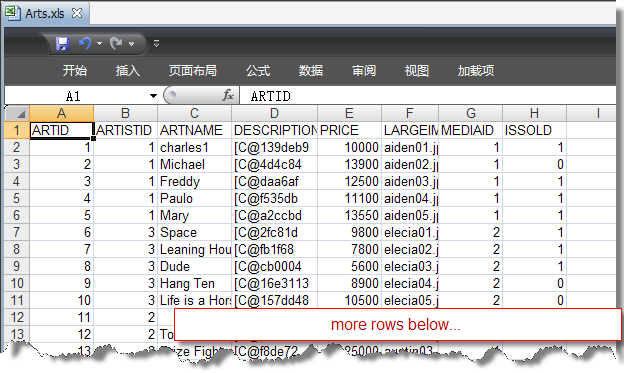The width and height of the screenshot is (624, 373).
Task: Select column F header
Action: click(410, 113)
